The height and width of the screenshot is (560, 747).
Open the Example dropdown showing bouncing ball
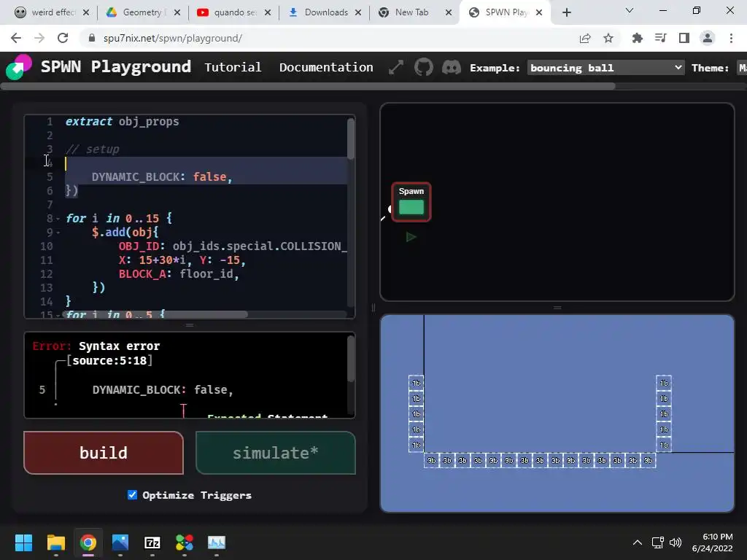point(606,68)
